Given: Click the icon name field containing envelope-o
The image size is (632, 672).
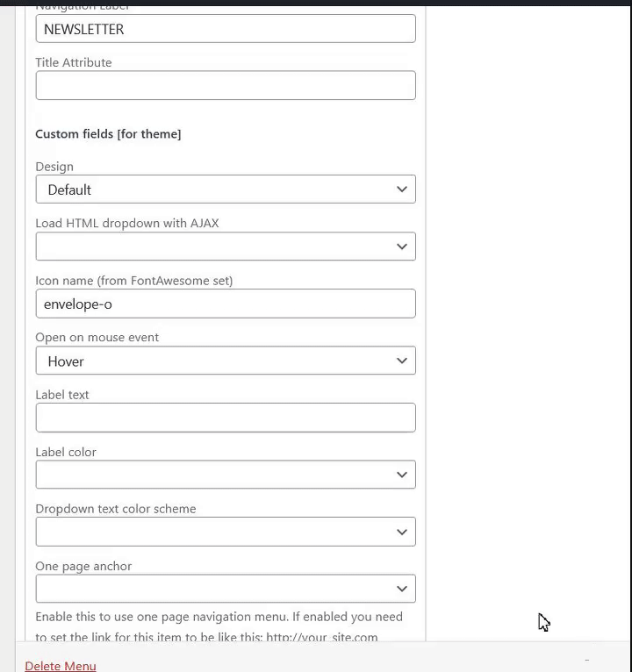Looking at the screenshot, I should click(225, 304).
